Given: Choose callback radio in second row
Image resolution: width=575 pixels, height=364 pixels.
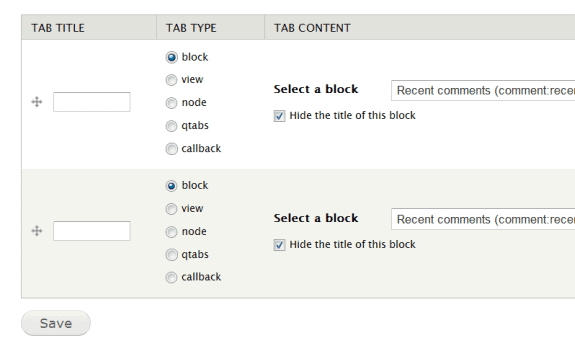Looking at the screenshot, I should (x=171, y=277).
